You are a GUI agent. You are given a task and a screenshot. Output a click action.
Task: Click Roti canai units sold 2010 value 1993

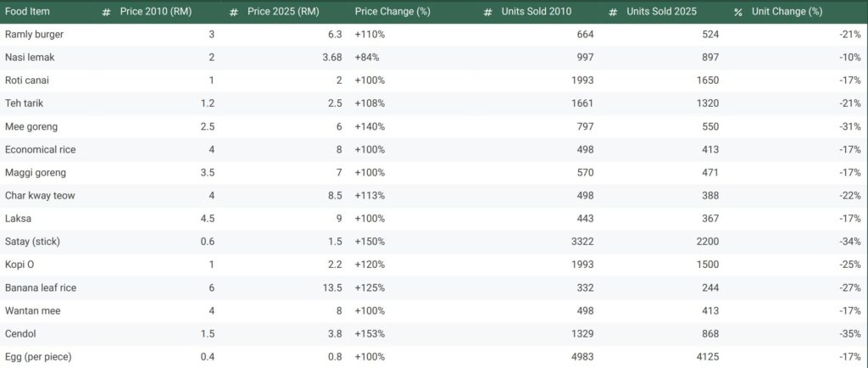(579, 81)
